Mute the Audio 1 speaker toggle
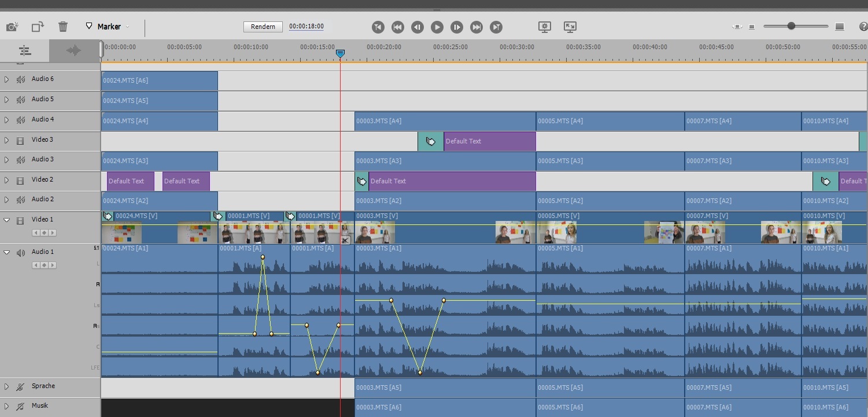This screenshot has height=417, width=868. tap(21, 253)
